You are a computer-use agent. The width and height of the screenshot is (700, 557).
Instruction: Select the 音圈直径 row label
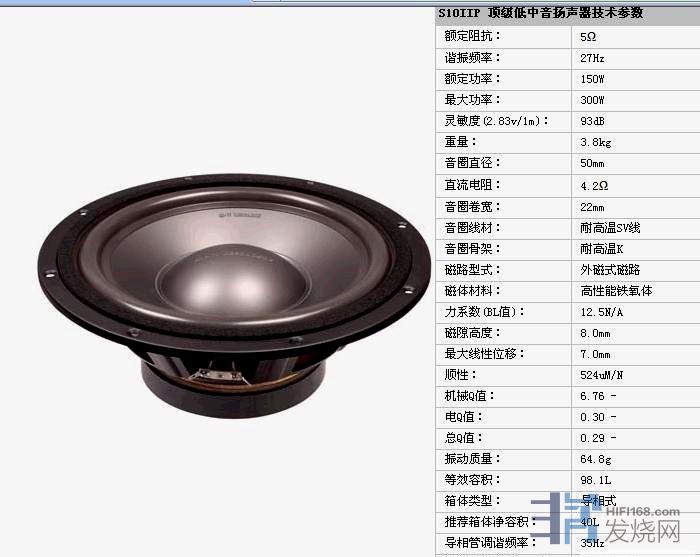tap(473, 163)
